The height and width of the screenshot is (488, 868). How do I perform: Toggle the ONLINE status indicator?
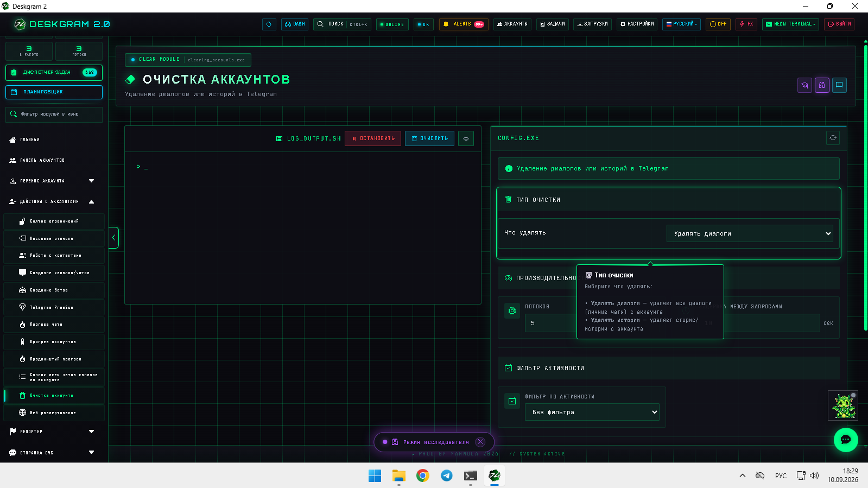(x=392, y=24)
